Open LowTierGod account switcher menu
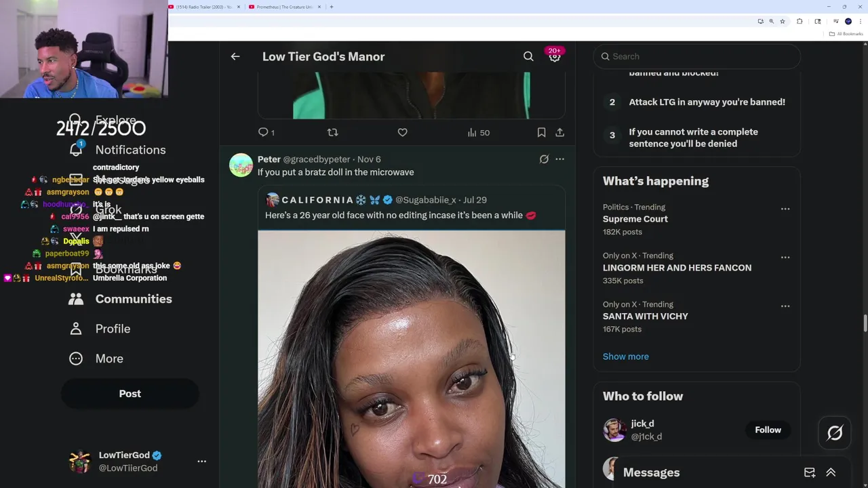868x488 pixels. point(201,461)
